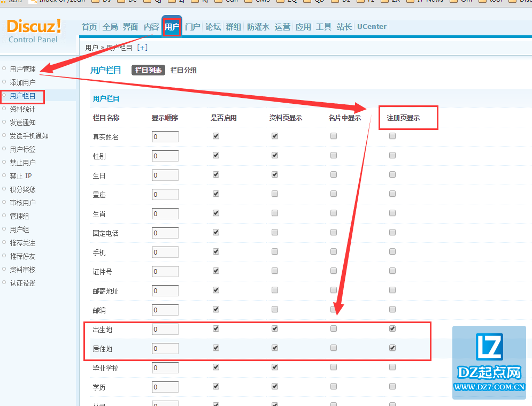Image resolution: width=532 pixels, height=406 pixels.
Task: Click the [+] icon beside the breadcrumb
Action: pyautogui.click(x=142, y=48)
